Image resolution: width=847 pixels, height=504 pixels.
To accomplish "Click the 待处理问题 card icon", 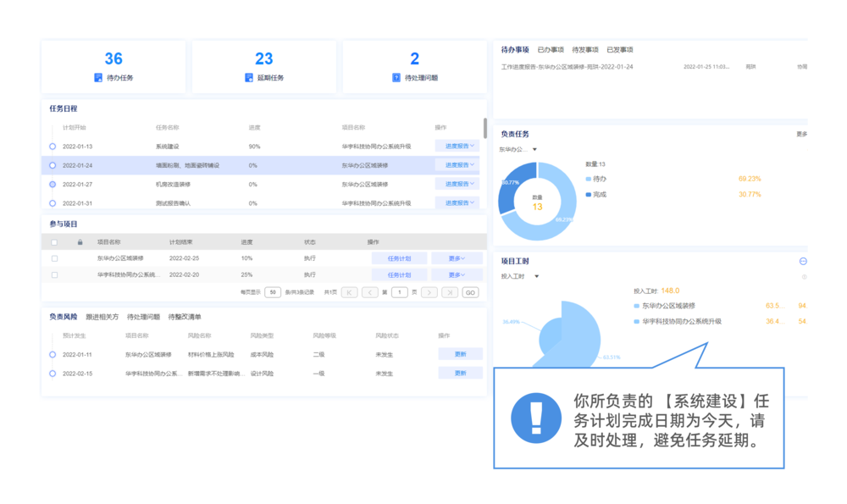I will (x=396, y=78).
